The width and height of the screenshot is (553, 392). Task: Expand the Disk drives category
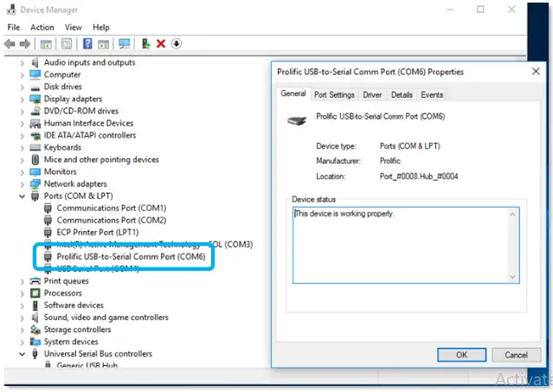tap(23, 87)
